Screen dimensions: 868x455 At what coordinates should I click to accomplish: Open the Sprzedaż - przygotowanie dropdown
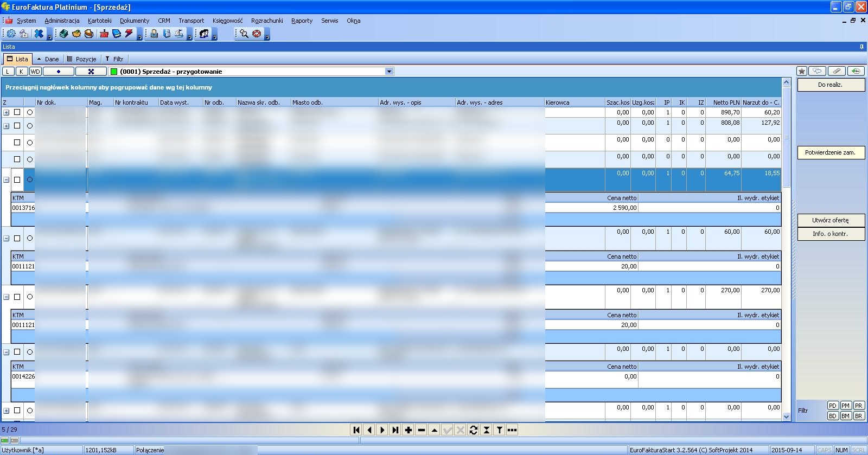(x=389, y=72)
